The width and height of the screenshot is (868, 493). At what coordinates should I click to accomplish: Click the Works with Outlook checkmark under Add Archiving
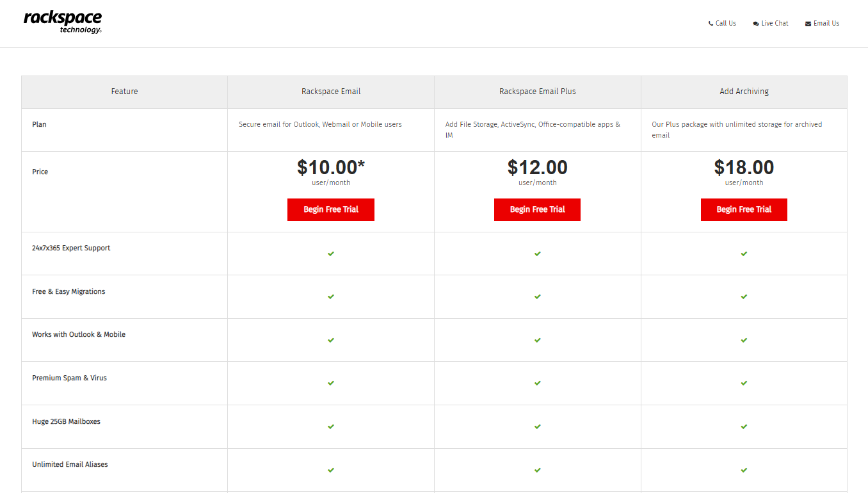744,340
